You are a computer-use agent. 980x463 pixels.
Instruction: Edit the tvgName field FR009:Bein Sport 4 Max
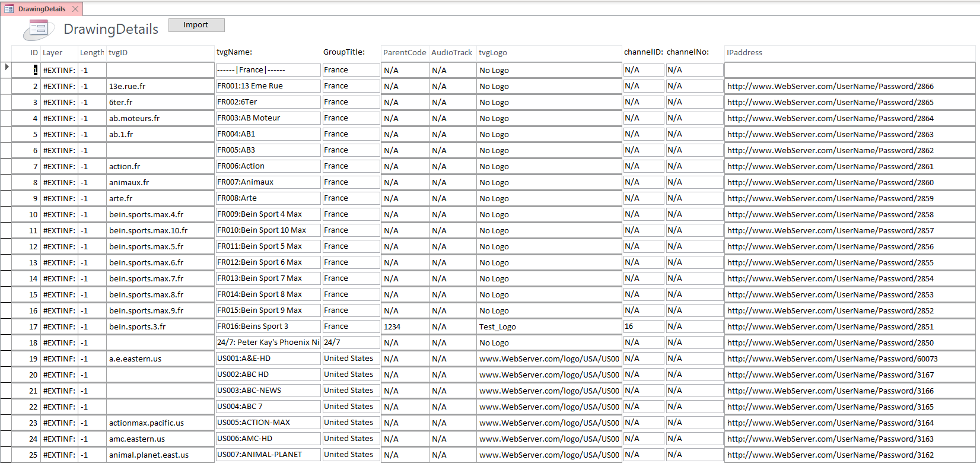tap(268, 214)
